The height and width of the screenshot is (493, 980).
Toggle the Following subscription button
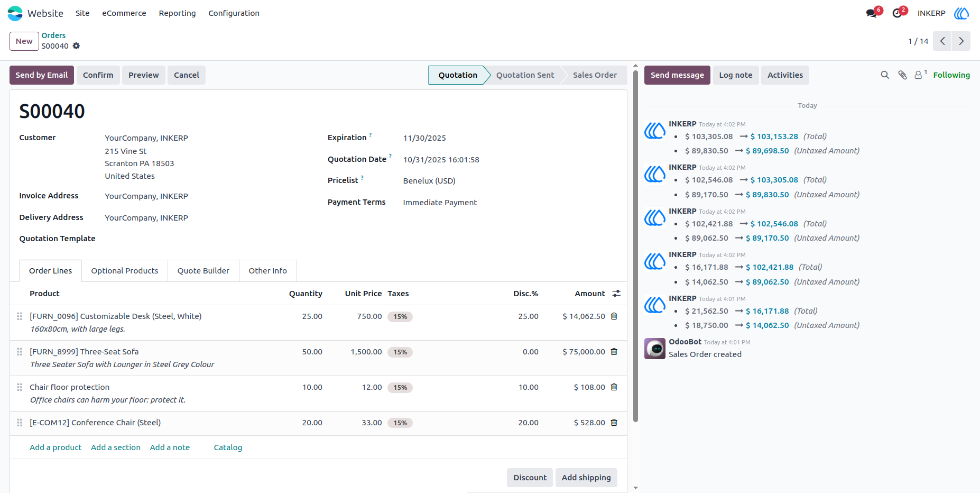pyautogui.click(x=951, y=75)
